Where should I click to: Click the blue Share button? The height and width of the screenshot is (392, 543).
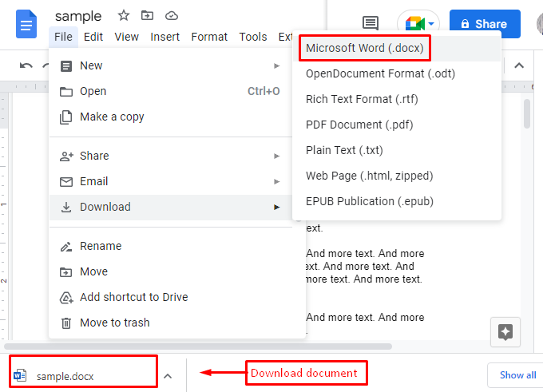pyautogui.click(x=485, y=24)
